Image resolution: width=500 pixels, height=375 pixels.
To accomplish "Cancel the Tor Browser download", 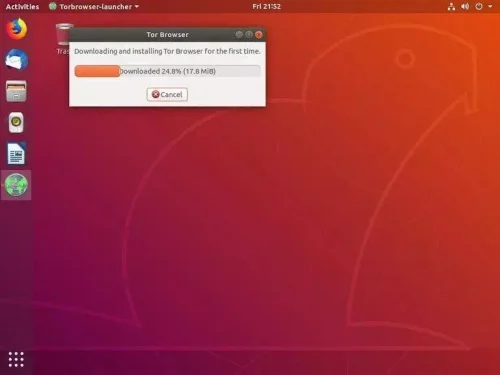I will [167, 94].
